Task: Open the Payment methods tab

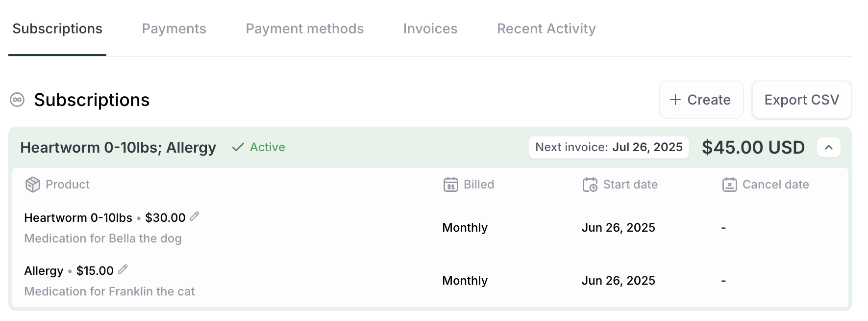Action: (304, 28)
